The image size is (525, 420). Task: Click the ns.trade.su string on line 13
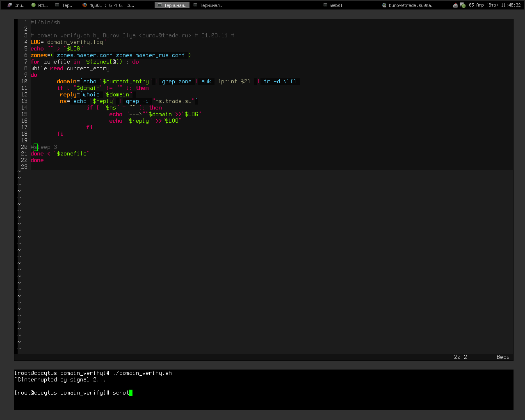click(173, 101)
